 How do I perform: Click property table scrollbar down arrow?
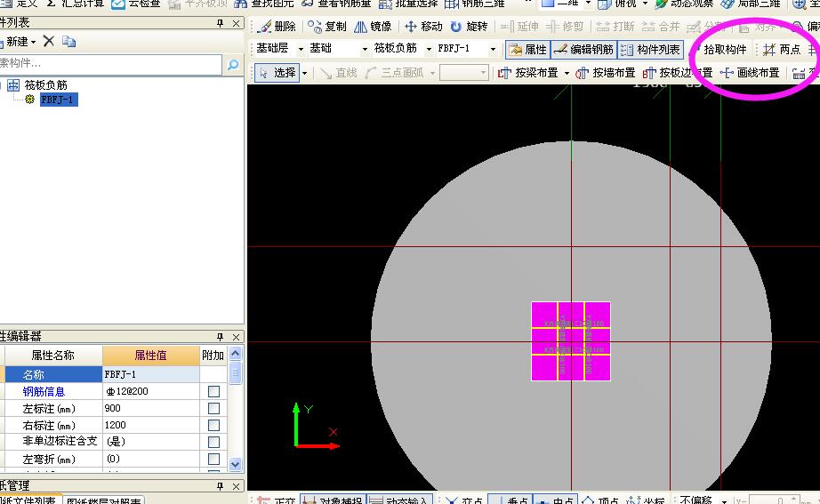236,464
